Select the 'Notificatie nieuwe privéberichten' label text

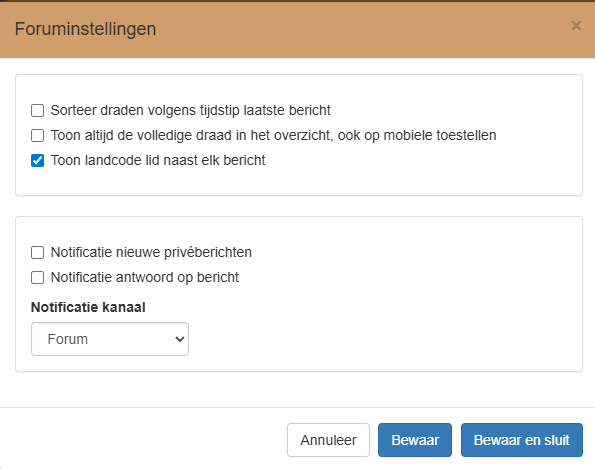coord(151,252)
